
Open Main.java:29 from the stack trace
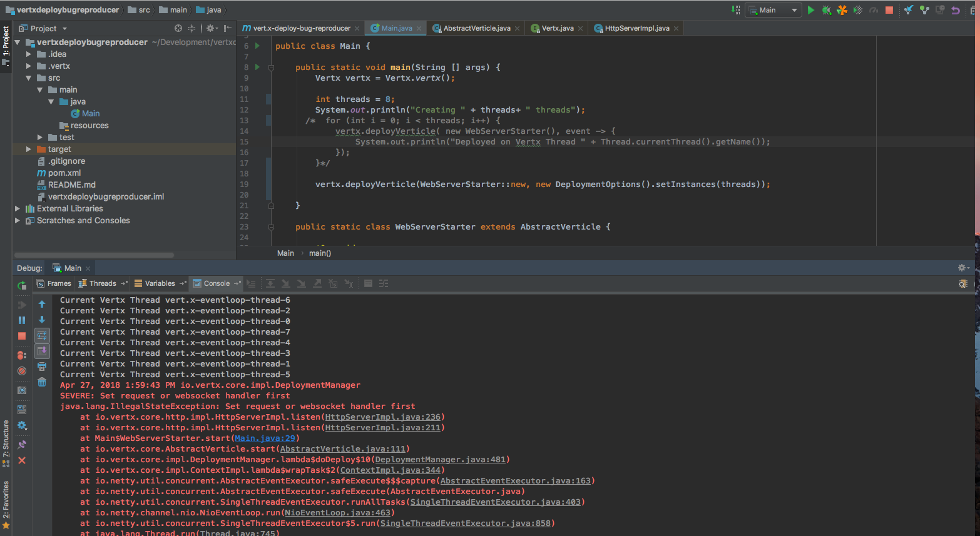click(265, 438)
